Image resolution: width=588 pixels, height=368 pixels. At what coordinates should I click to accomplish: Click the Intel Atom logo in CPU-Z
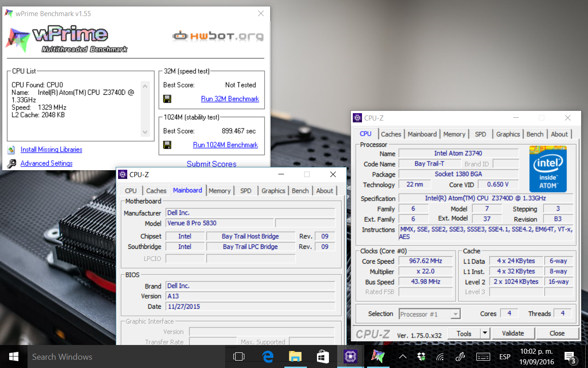(548, 169)
